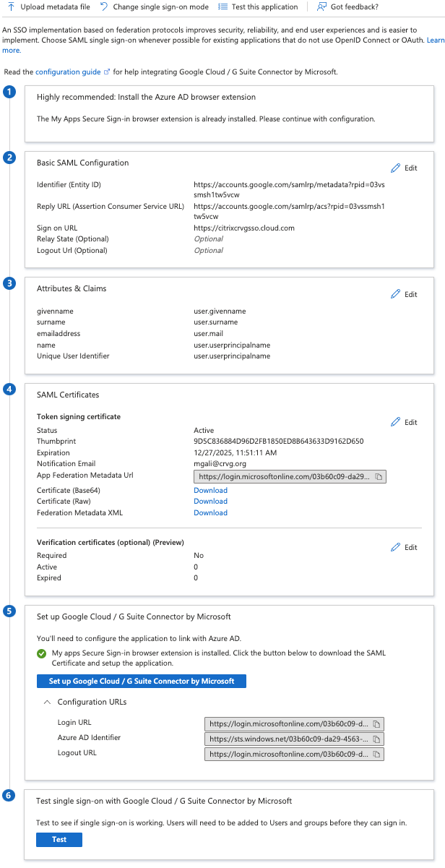
Task: Collapse the Configuration URLs section
Action: tap(47, 702)
